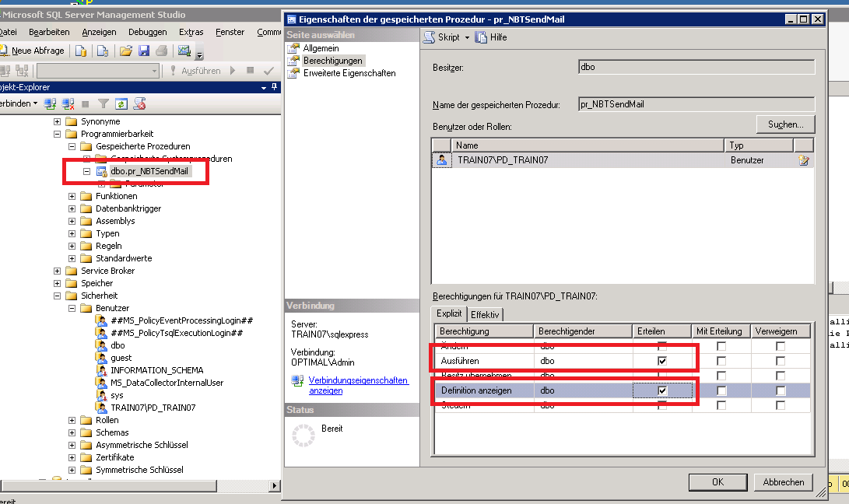Click the filter funnel icon in Objekt-Explorer
849x504 pixels.
[103, 103]
